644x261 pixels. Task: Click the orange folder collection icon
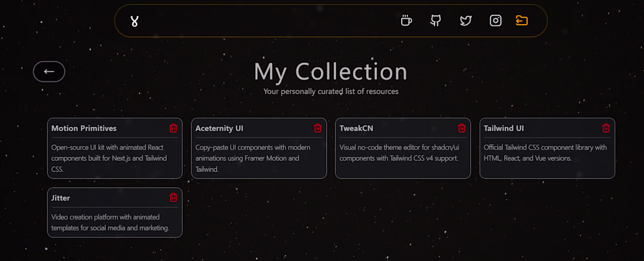click(x=522, y=20)
